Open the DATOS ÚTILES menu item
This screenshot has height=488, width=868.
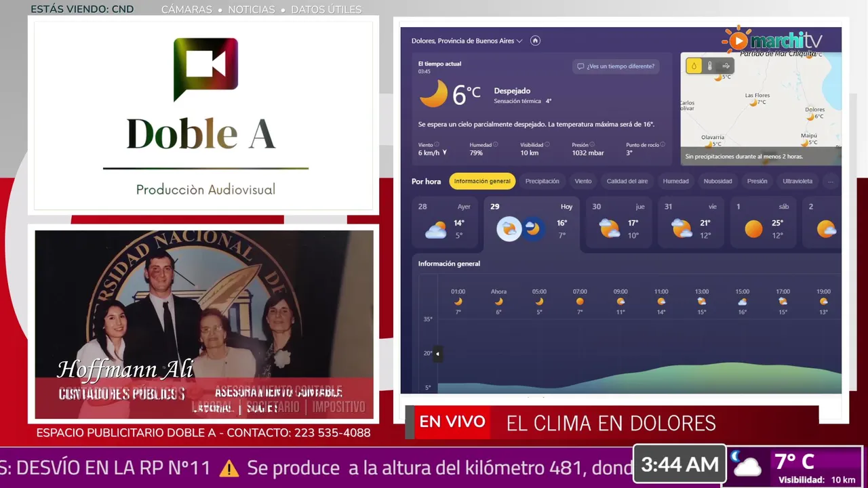(326, 9)
